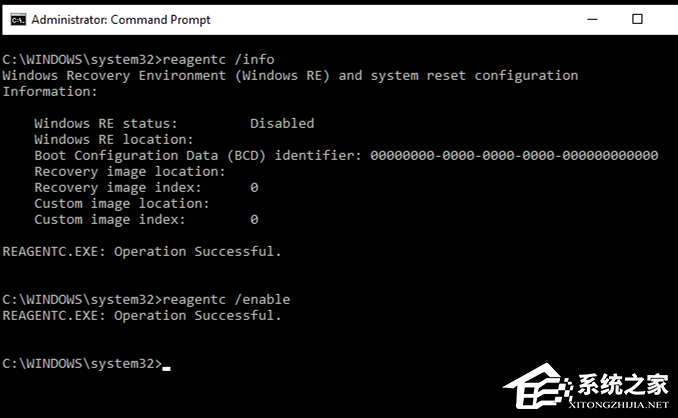This screenshot has width=678, height=418.
Task: Click the "Recovery image index:" label
Action: 117,187
